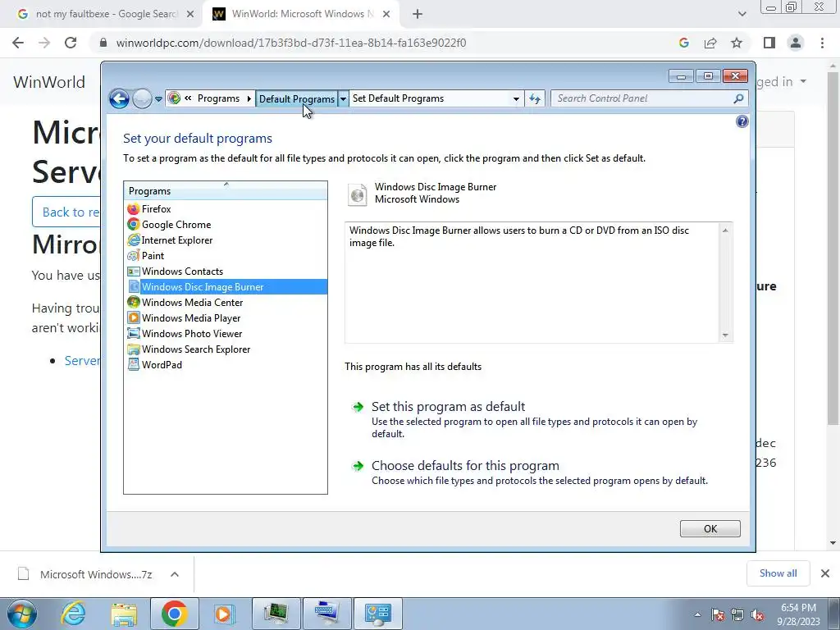Screen dimensions: 840x630
Task: Open the recent pages dropdown beside navigation arrows
Action: 158,99
